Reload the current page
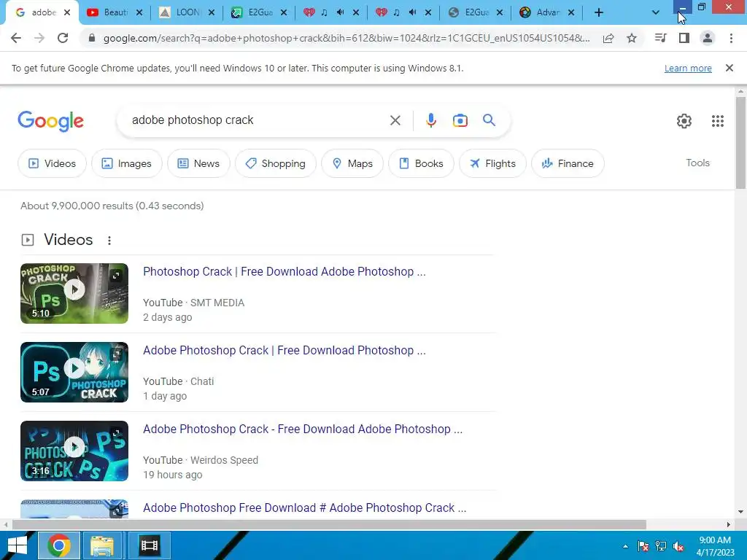Viewport: 747px width, 560px height. [63, 38]
